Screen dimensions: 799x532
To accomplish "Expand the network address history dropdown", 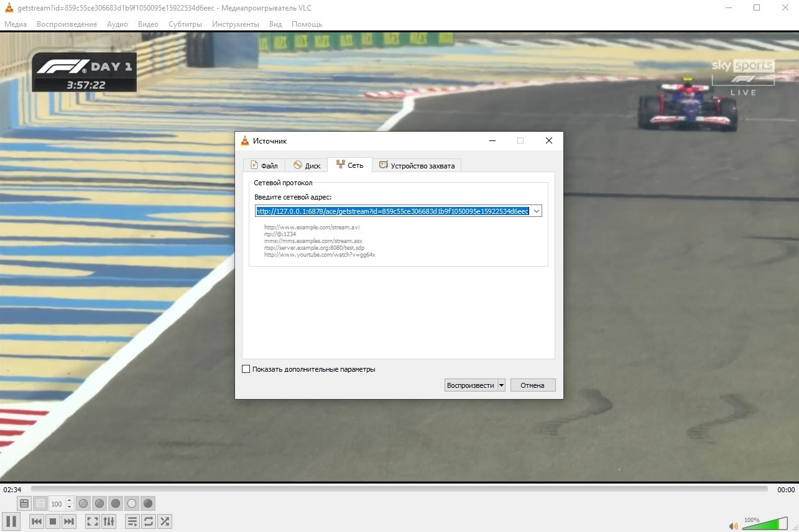I will pyautogui.click(x=536, y=211).
